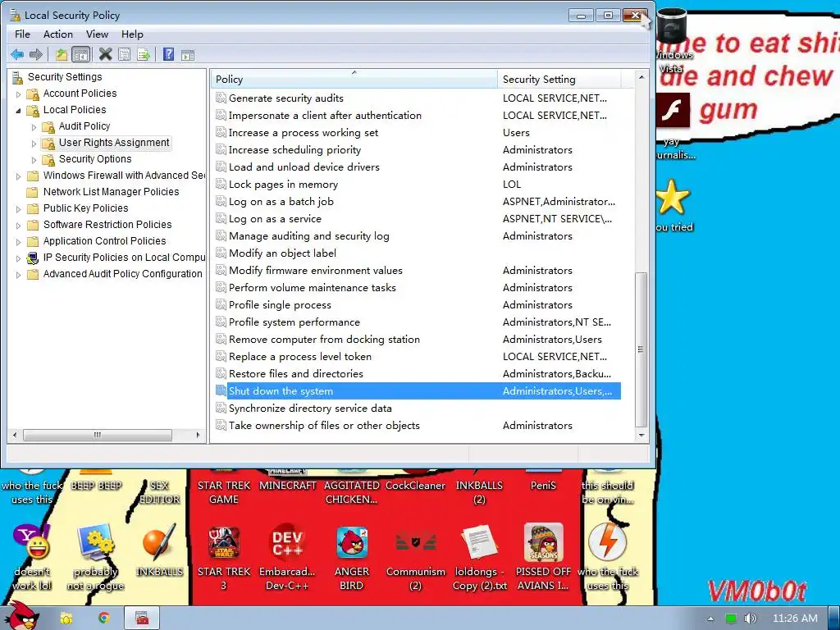Open the Communism (2) desktop icon

pos(416,557)
